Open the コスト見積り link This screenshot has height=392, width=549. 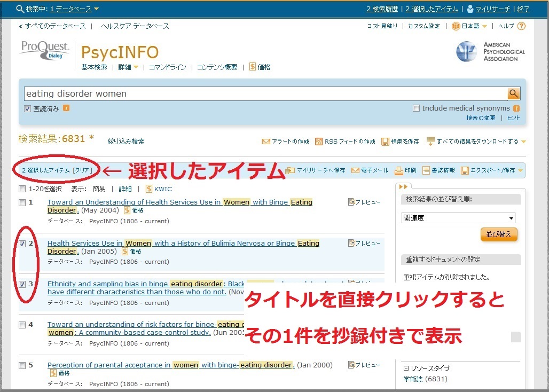382,26
